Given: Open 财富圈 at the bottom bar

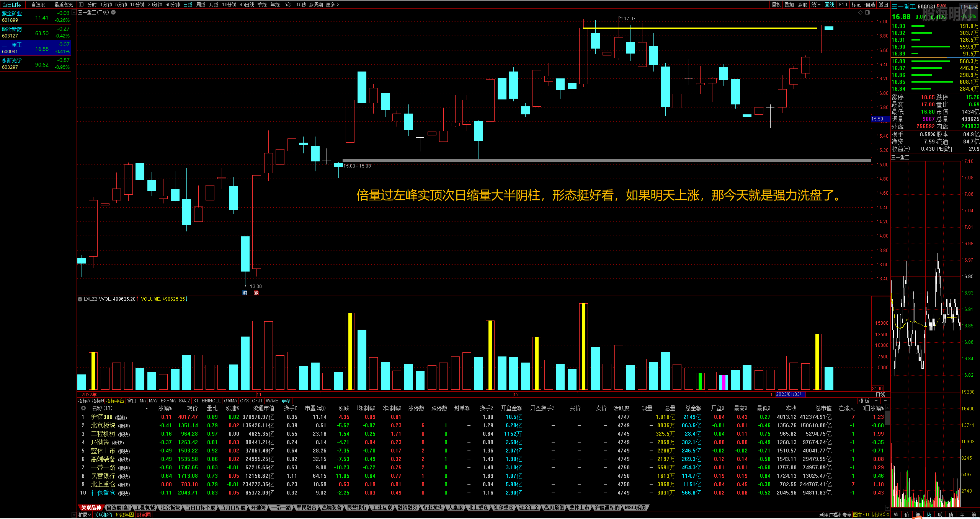Looking at the screenshot, I should click(x=144, y=515).
